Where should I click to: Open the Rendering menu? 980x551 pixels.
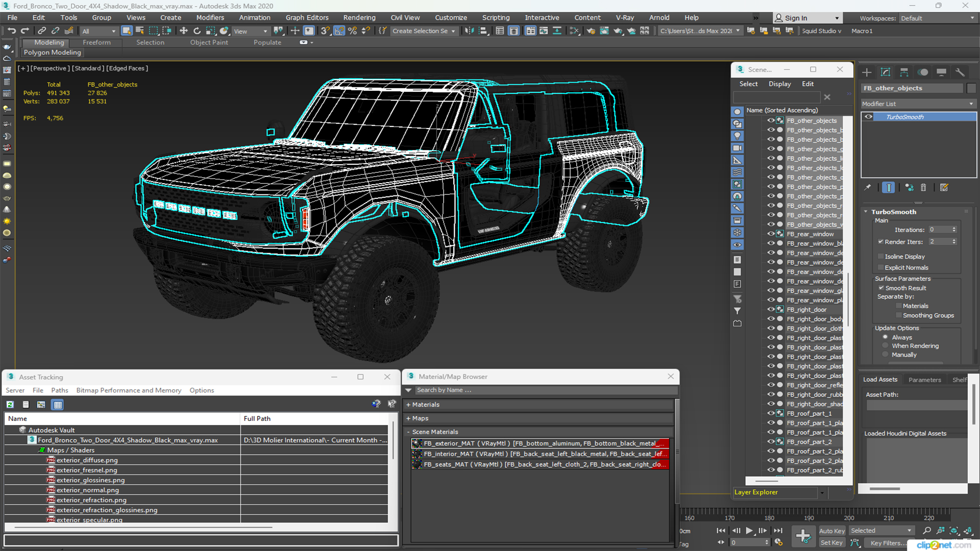tap(359, 18)
